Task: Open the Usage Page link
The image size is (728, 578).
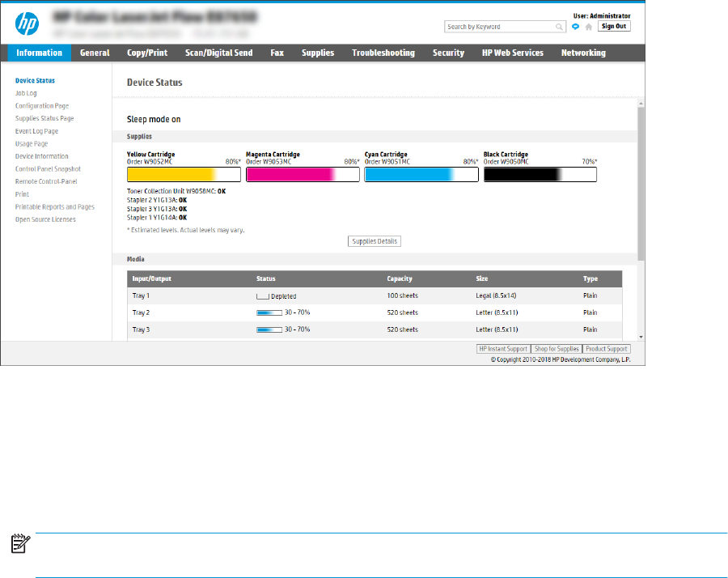Action: 32,143
